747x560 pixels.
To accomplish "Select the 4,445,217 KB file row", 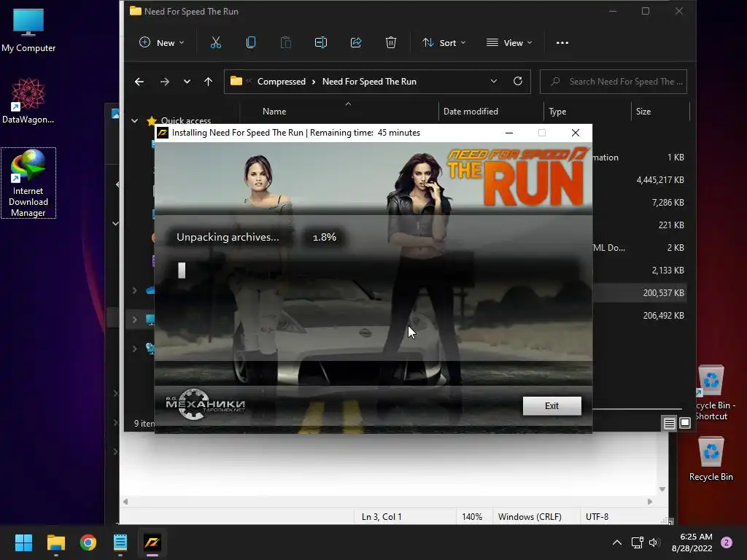I will 638,180.
